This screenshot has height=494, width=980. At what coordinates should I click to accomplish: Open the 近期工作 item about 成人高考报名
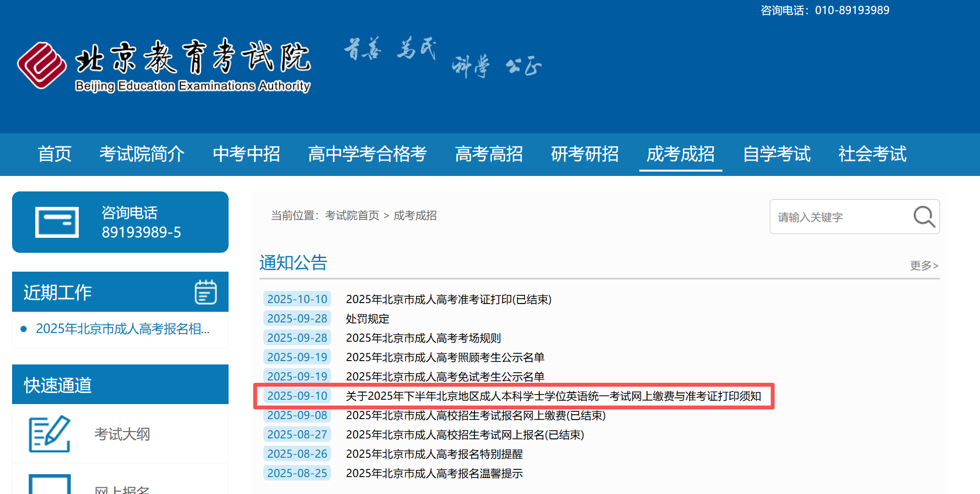[122, 329]
